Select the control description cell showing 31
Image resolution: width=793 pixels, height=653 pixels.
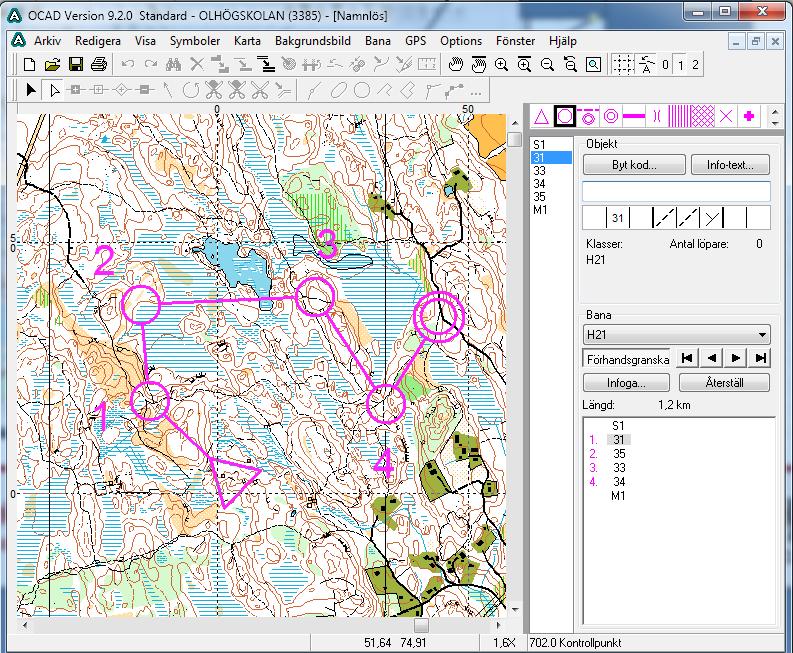[x=617, y=218]
